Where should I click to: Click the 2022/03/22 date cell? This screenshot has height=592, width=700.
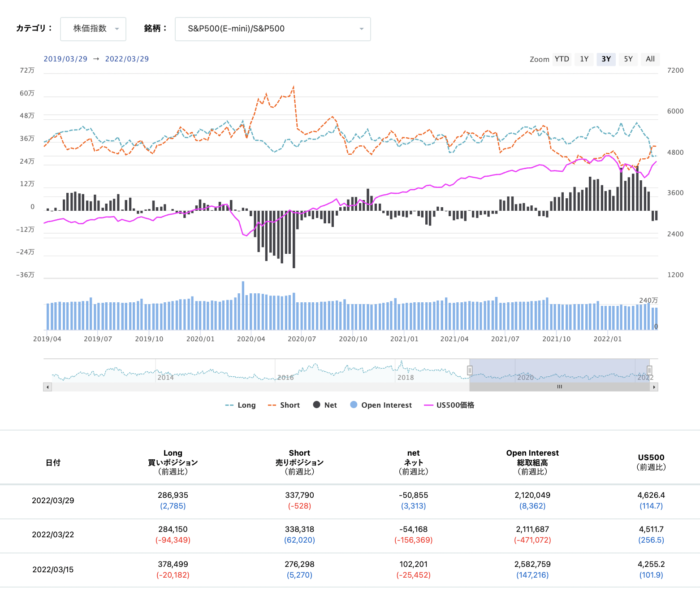point(53,535)
